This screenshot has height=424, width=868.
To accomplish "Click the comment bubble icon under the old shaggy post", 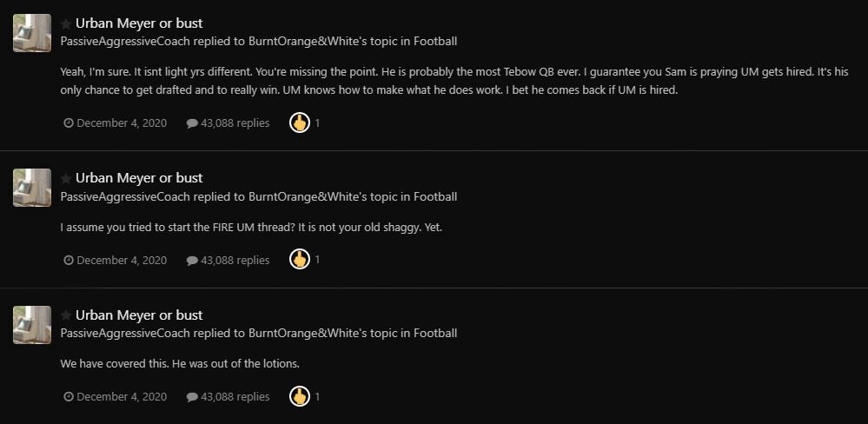I will (x=192, y=260).
